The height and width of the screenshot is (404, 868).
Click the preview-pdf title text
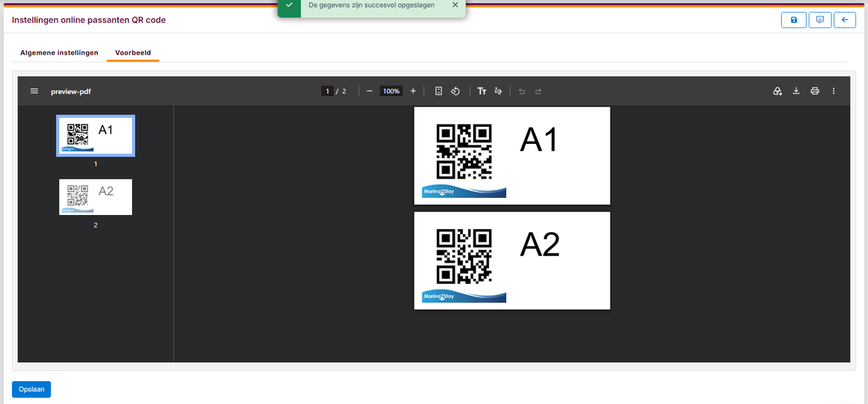71,91
